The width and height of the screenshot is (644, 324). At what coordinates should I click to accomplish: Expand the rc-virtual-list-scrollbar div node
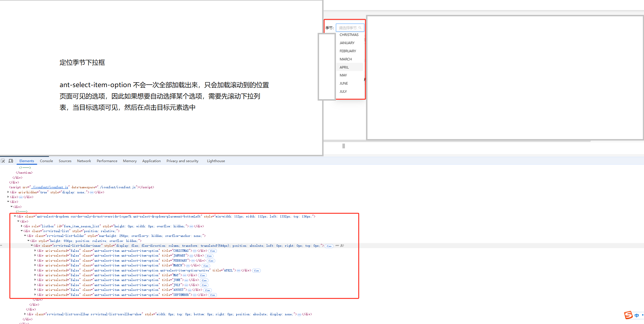(25, 314)
